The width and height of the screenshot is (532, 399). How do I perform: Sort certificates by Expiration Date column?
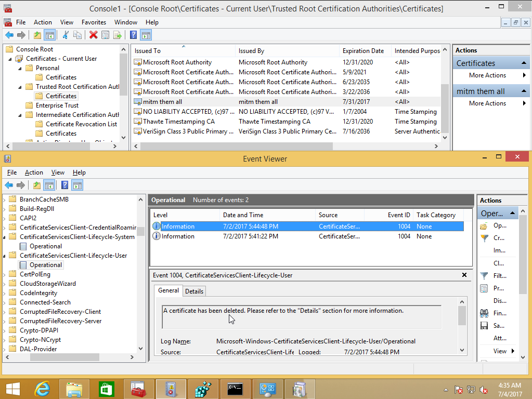pos(365,51)
